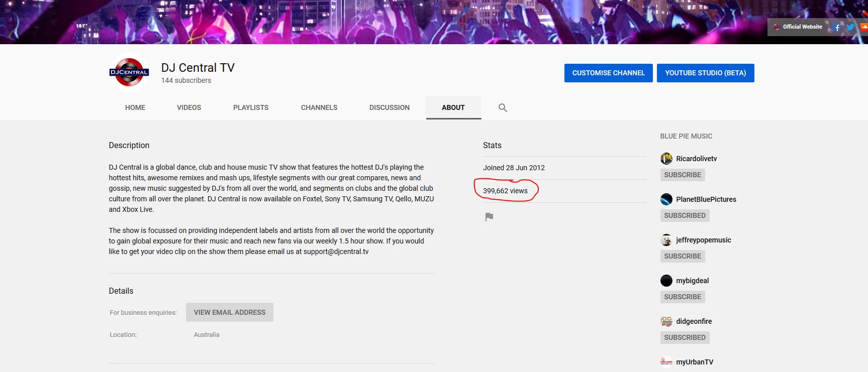Open the Home tab

[135, 107]
